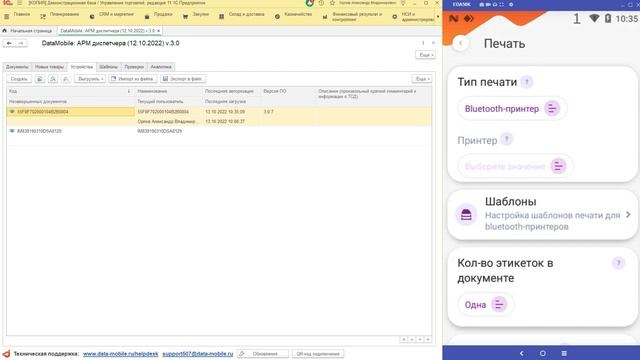The width and height of the screenshot is (640, 360).
Task: Navigate back with the left arrow button
Action: (x=9, y=43)
